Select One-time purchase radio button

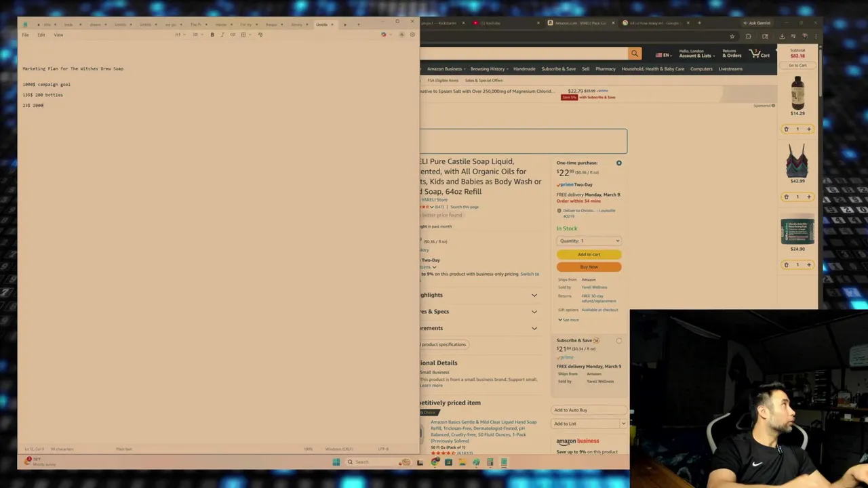coord(618,163)
